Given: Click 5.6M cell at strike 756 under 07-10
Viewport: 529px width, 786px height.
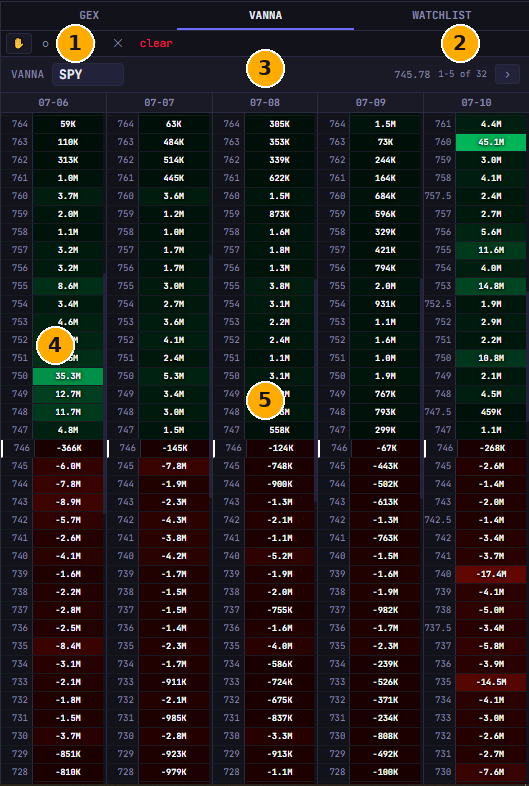Looking at the screenshot, I should pos(491,232).
